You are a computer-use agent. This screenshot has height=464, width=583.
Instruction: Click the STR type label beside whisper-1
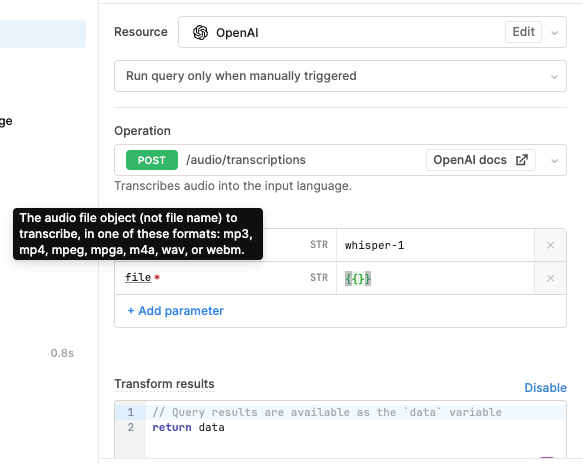319,245
